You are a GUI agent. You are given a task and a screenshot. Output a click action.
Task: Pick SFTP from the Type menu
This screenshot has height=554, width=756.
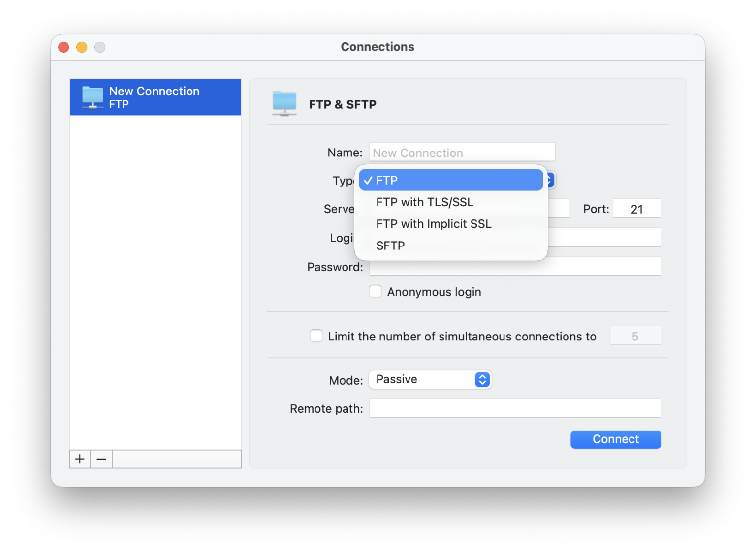[x=451, y=246]
